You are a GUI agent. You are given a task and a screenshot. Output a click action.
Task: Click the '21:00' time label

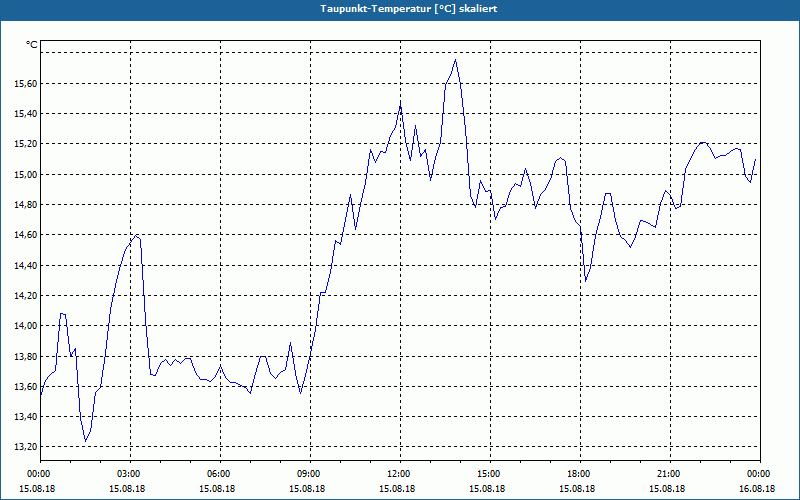pyautogui.click(x=670, y=474)
